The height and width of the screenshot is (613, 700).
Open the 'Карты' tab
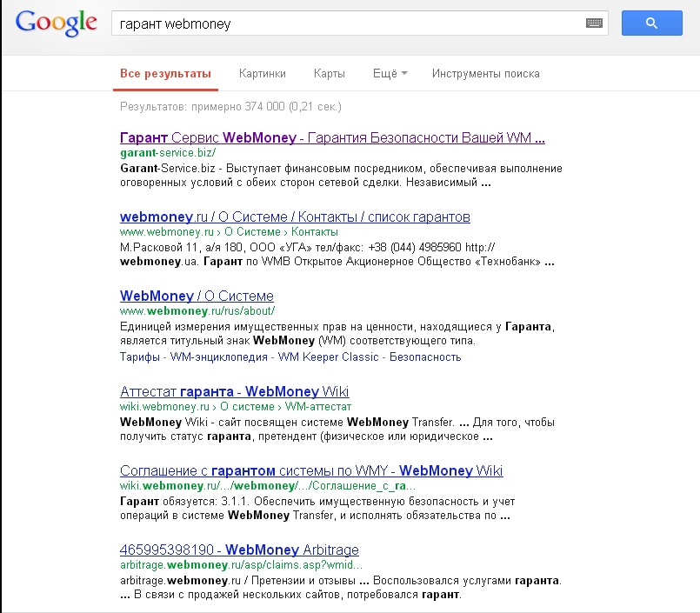[x=330, y=74]
